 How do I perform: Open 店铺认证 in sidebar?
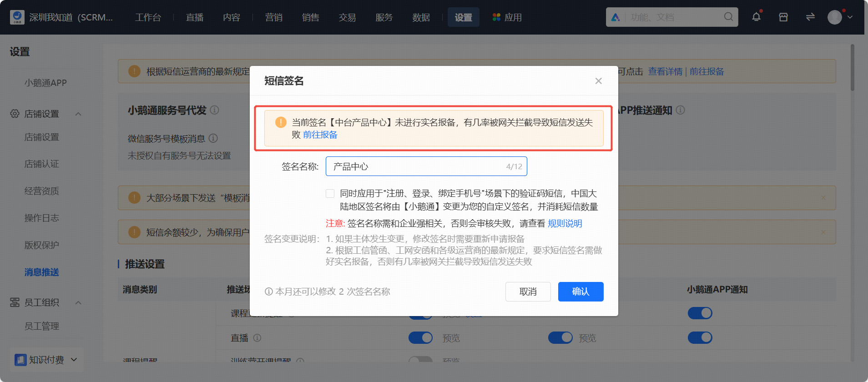click(x=42, y=164)
